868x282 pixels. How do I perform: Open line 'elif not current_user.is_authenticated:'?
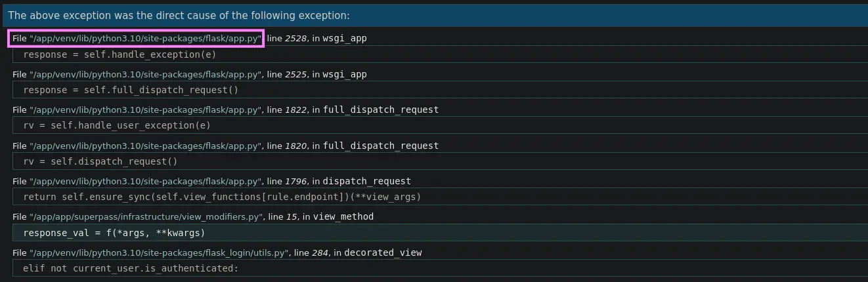point(440,268)
